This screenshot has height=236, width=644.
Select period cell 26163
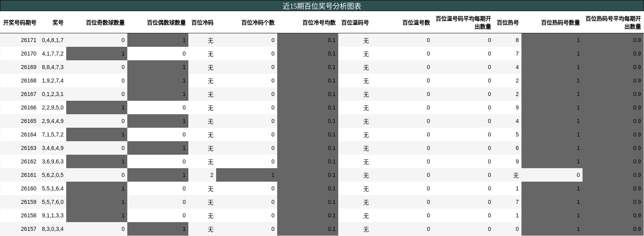pyautogui.click(x=29, y=148)
